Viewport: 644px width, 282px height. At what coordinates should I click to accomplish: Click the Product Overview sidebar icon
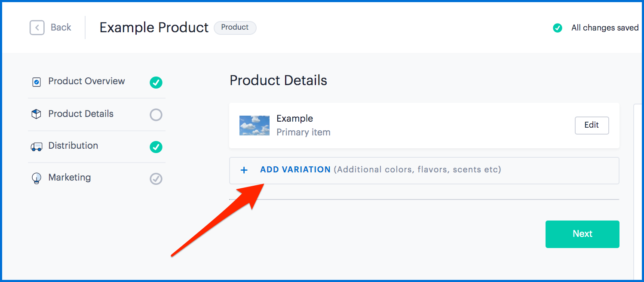37,82
